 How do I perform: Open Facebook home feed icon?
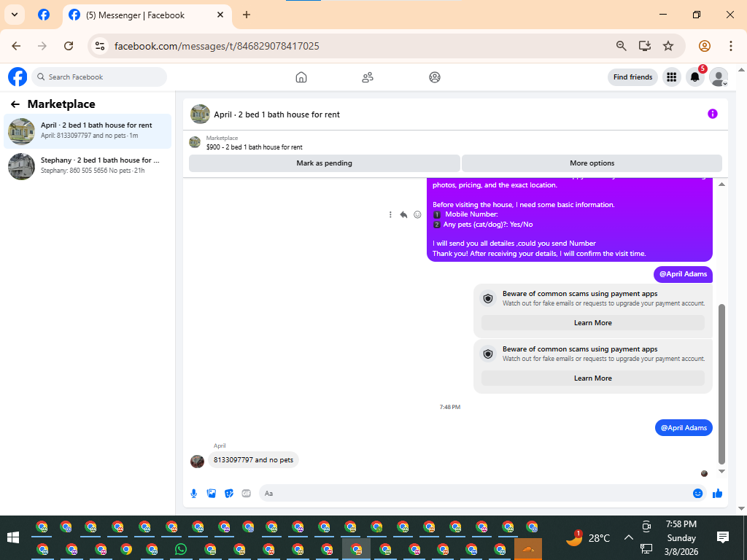(x=301, y=77)
